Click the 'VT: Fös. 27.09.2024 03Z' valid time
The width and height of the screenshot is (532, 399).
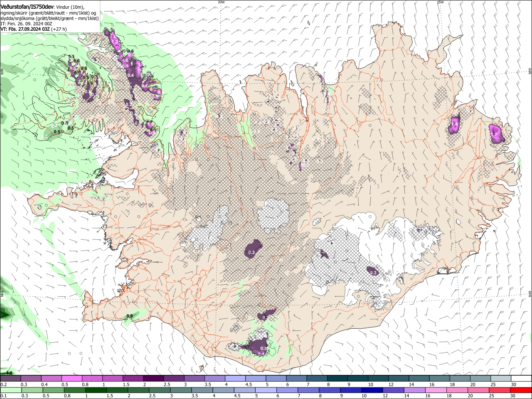coord(25,29)
